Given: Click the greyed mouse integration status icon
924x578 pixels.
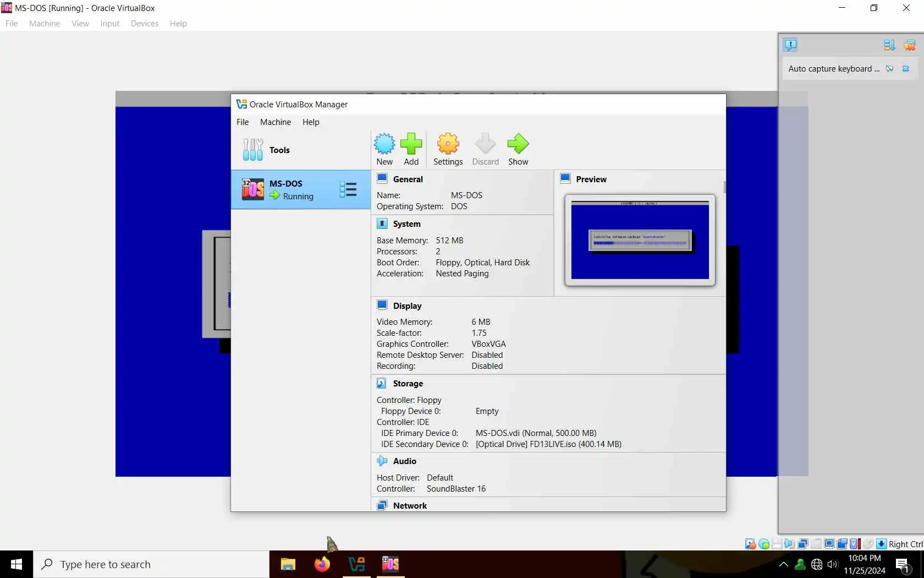Looking at the screenshot, I should (868, 544).
